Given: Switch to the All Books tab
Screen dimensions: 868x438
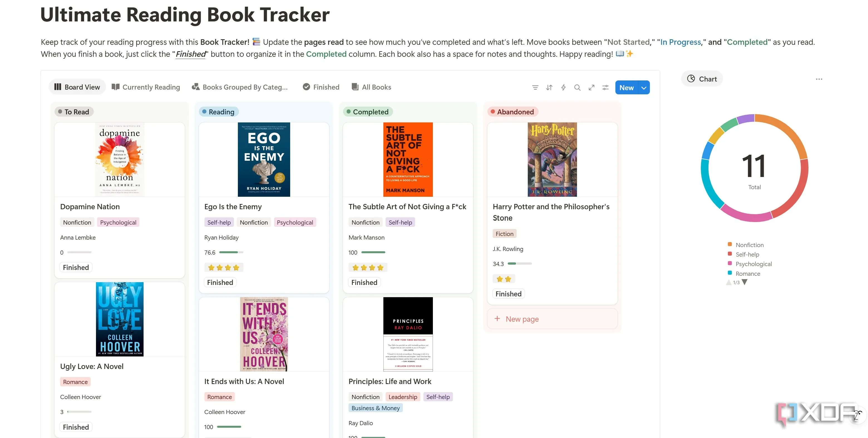Looking at the screenshot, I should pos(371,87).
